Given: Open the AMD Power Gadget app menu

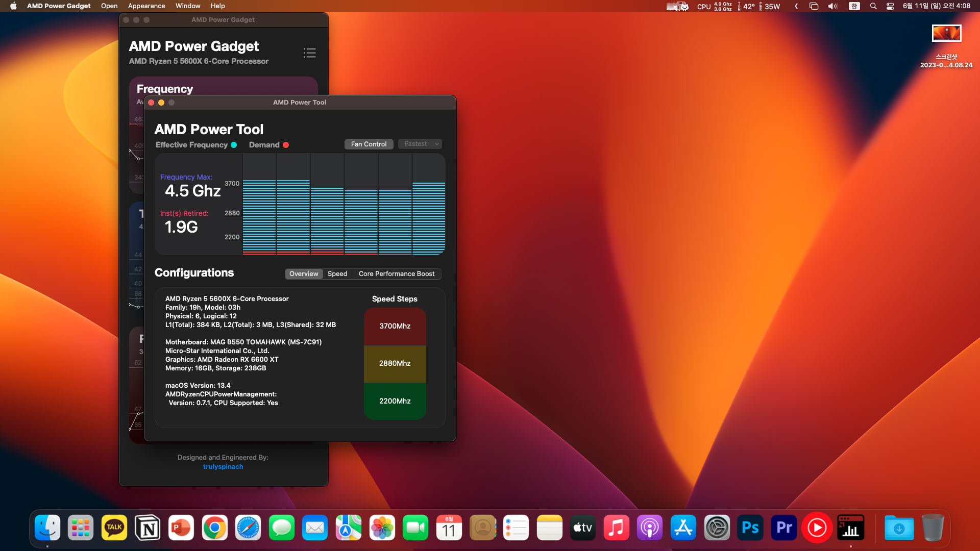Looking at the screenshot, I should point(59,6).
